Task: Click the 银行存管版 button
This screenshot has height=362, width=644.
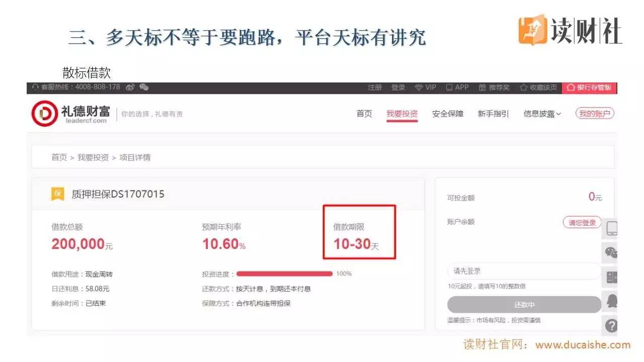Action: point(590,87)
